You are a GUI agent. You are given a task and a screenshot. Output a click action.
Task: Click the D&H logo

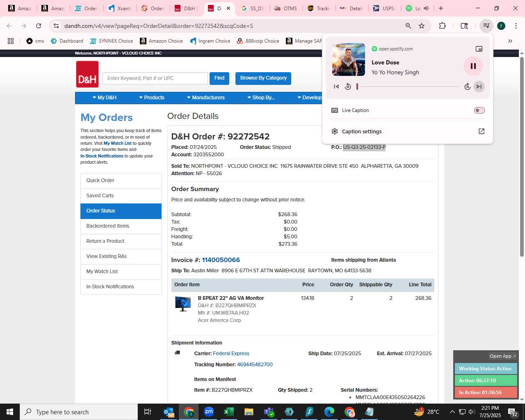pos(87,74)
